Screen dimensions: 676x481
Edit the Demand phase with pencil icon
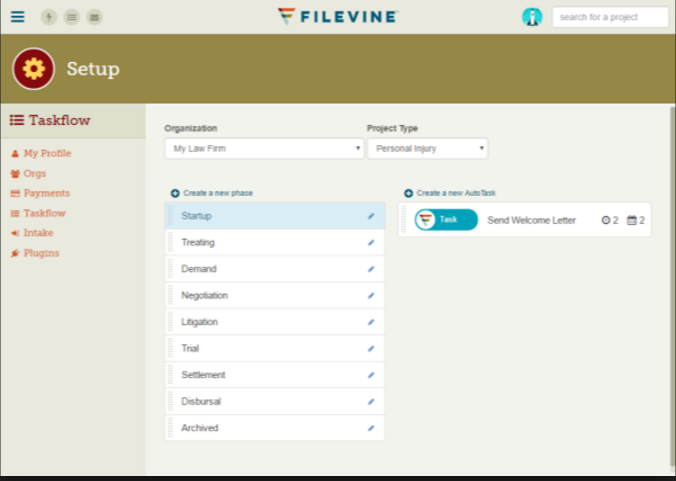(371, 269)
